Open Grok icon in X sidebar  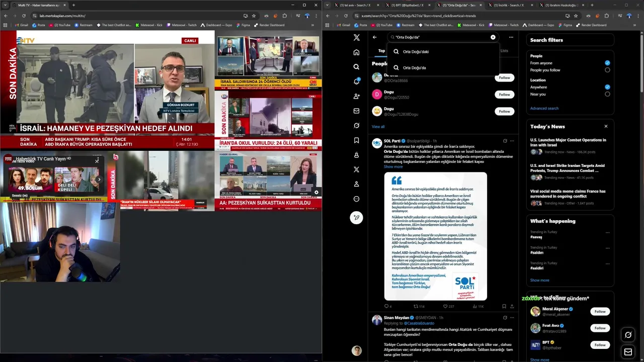pos(356,125)
